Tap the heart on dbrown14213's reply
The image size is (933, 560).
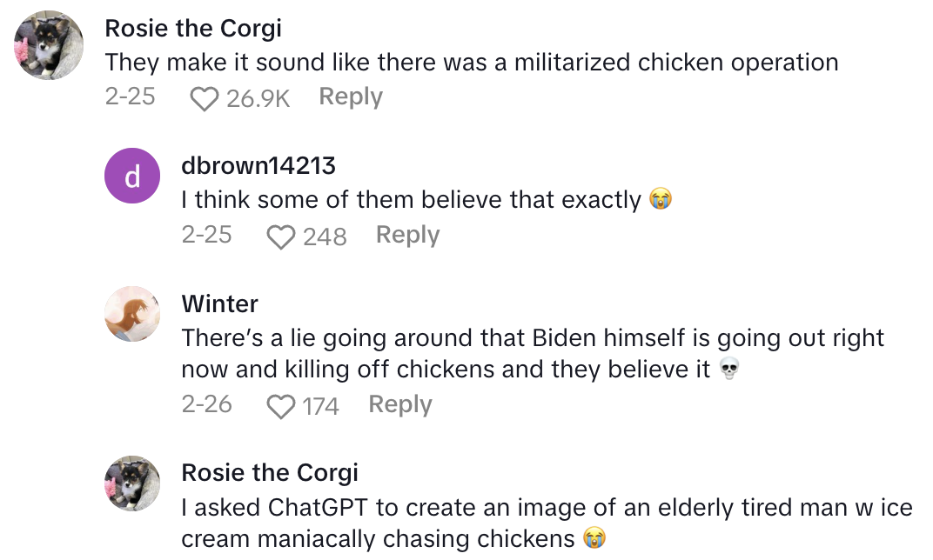[x=281, y=237]
